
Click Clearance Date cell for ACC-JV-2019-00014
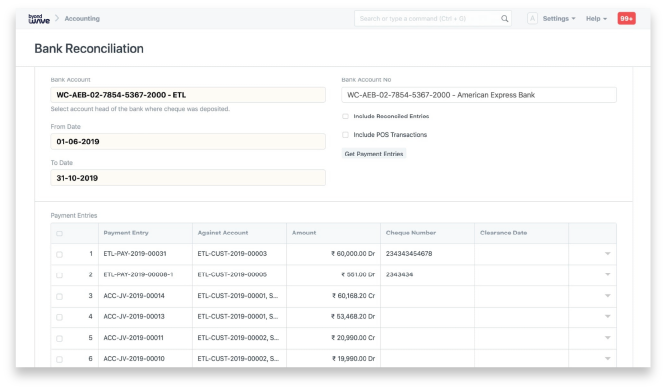521,296
